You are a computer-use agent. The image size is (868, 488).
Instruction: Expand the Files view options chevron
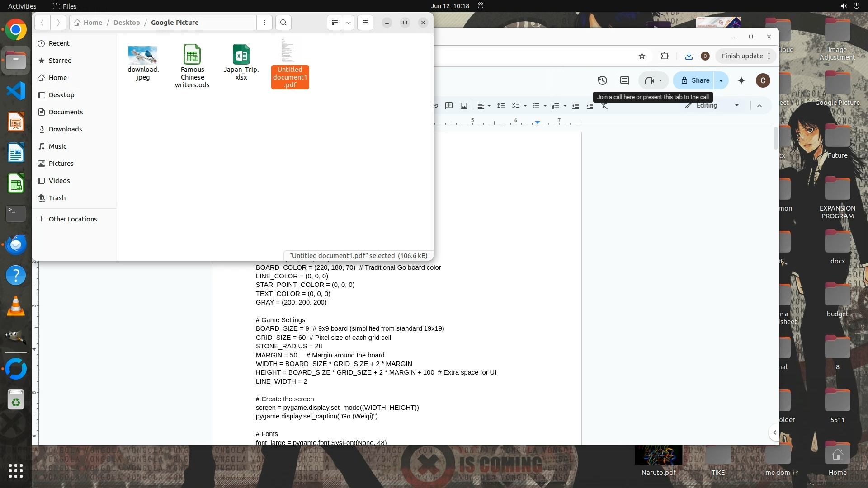[349, 23]
